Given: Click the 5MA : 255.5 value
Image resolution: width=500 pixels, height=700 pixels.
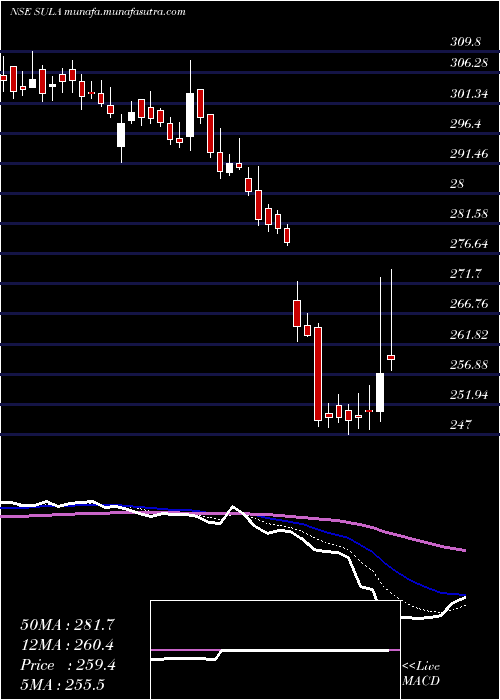Looking at the screenshot, I should [62, 685].
